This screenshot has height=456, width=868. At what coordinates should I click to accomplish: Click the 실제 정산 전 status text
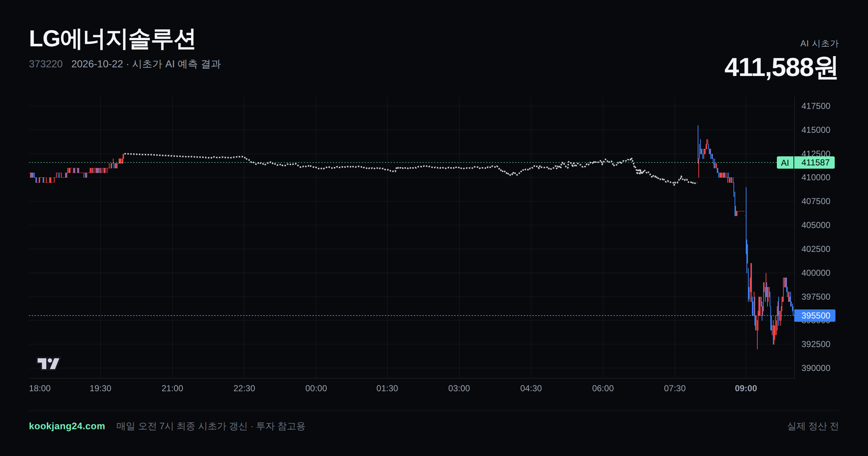813,426
